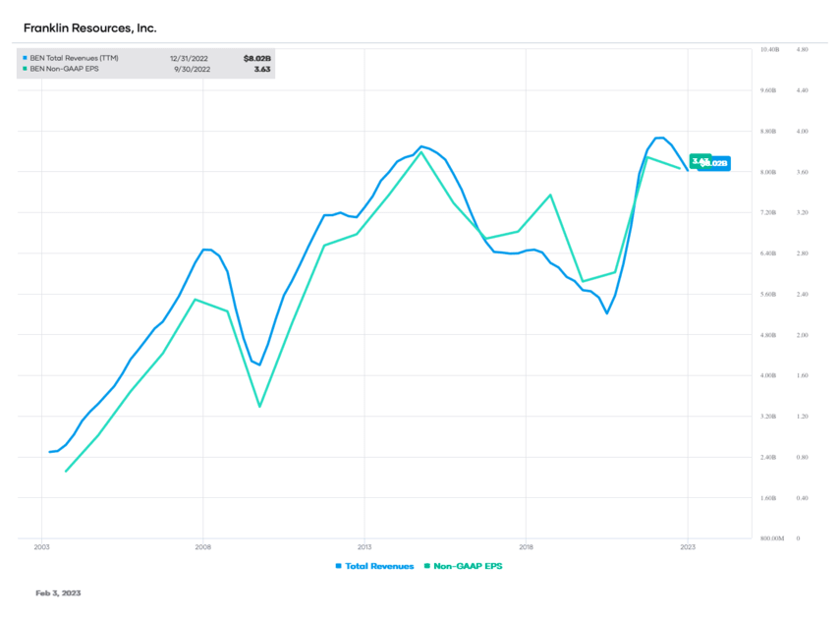The image size is (840, 617).
Task: Select BEN Non-GAAP EPS legend row
Action: pyautogui.click(x=145, y=69)
